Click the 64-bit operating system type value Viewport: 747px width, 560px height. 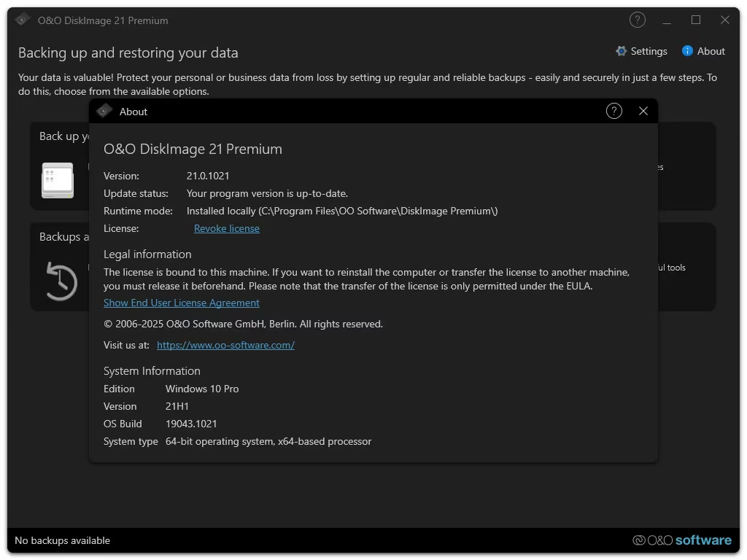click(x=268, y=441)
